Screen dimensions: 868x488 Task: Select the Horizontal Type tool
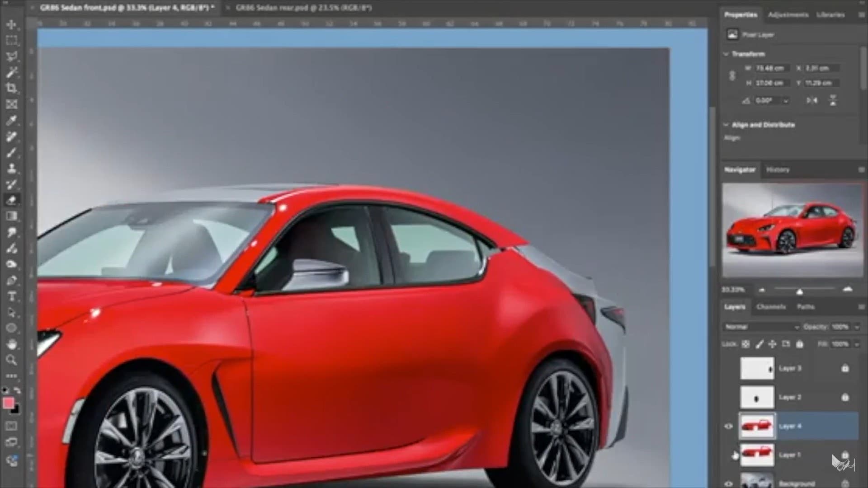12,296
